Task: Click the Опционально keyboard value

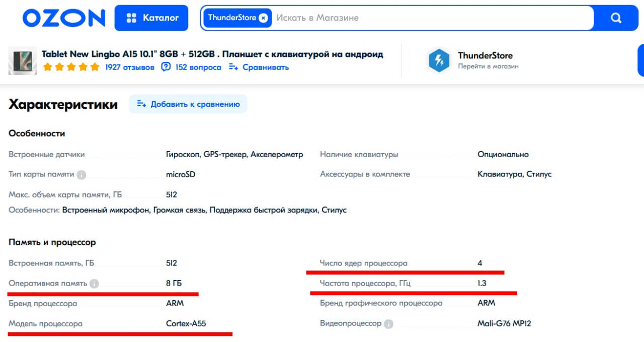Action: [x=503, y=155]
